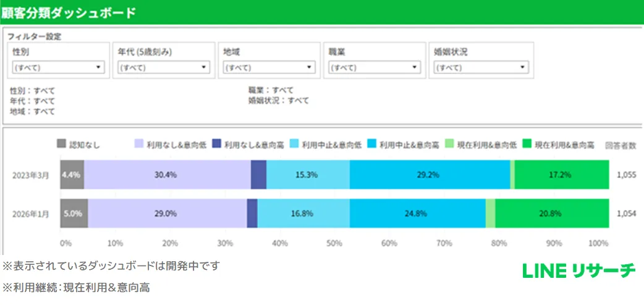
Task: Select the light green 現在利用&意向低 legend swatch
Action: (x=449, y=144)
